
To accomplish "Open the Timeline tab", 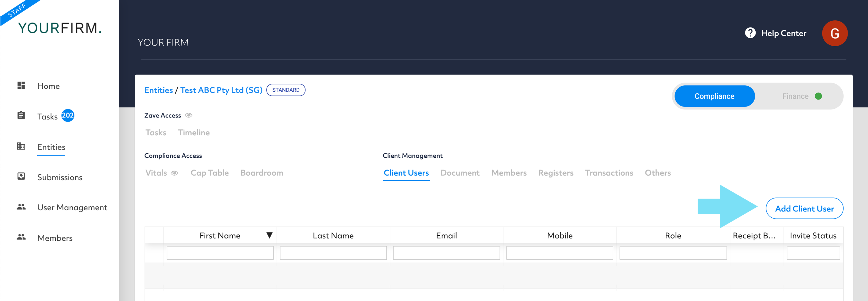I will (194, 133).
